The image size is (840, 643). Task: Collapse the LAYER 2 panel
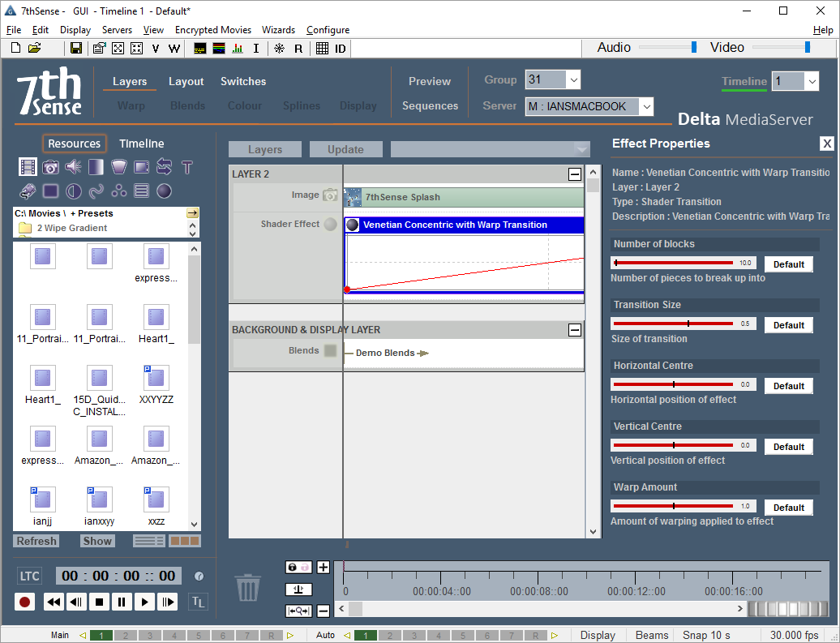pos(575,174)
